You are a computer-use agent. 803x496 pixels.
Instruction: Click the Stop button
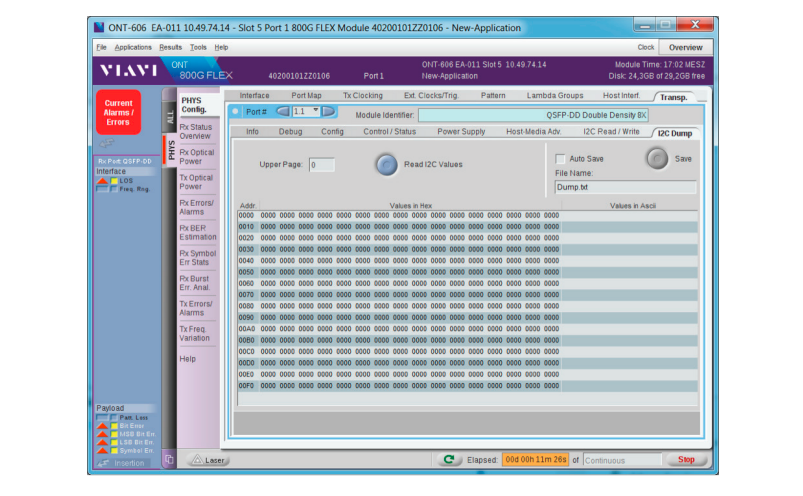coord(686,460)
